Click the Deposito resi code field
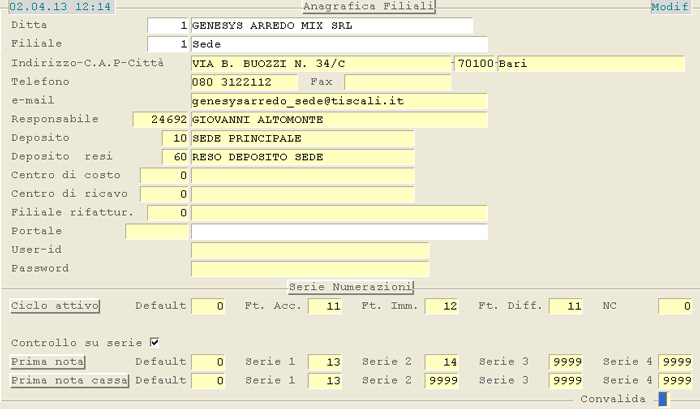The width and height of the screenshot is (700, 409). coord(166,157)
